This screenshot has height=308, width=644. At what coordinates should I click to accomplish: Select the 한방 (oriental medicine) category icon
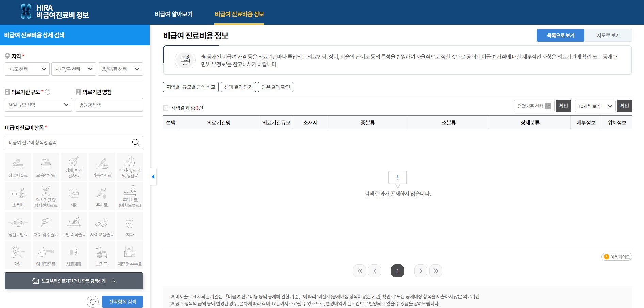[18, 255]
